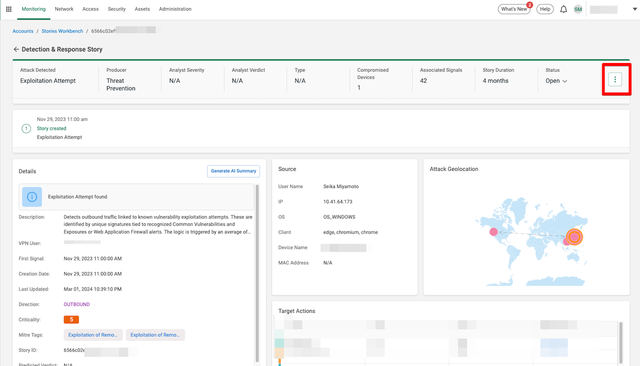Click the client value edge, chromium, chrome
Screen dimensions: 640x366
click(x=350, y=232)
